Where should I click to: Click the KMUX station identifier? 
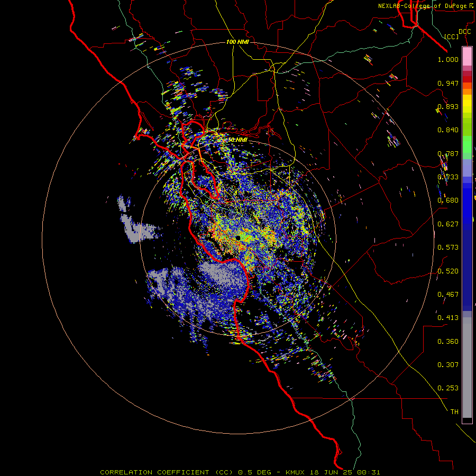pyautogui.click(x=296, y=472)
